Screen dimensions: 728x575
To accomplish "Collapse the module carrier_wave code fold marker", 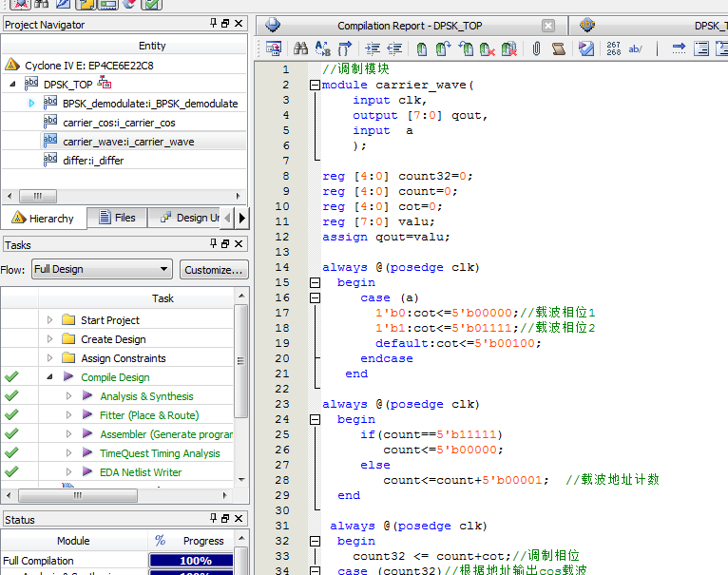I will click(x=315, y=85).
